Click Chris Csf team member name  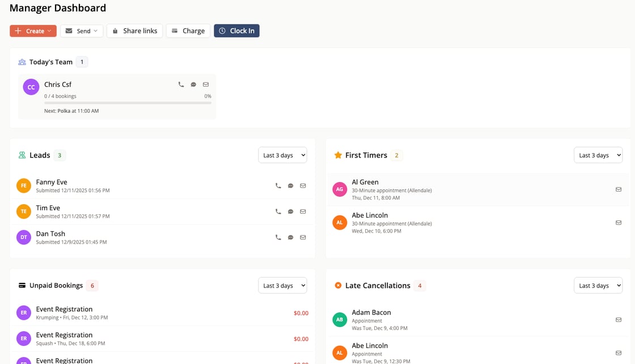click(x=57, y=84)
